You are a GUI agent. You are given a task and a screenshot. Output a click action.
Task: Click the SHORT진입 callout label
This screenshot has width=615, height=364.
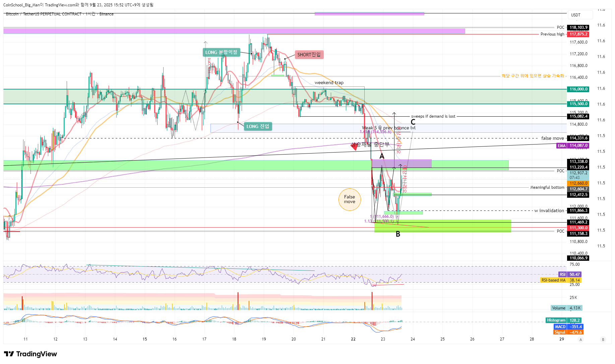309,55
